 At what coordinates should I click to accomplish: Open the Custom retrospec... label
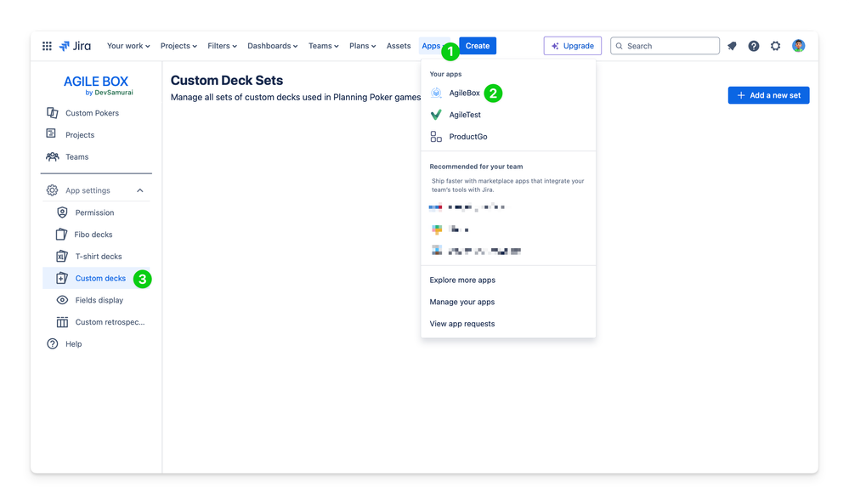pos(110,322)
